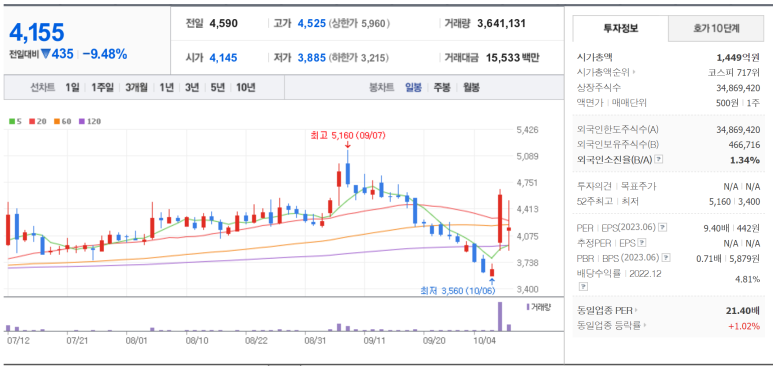Show the 일봉 candlestick chart
The width and height of the screenshot is (773, 366).
tap(413, 88)
